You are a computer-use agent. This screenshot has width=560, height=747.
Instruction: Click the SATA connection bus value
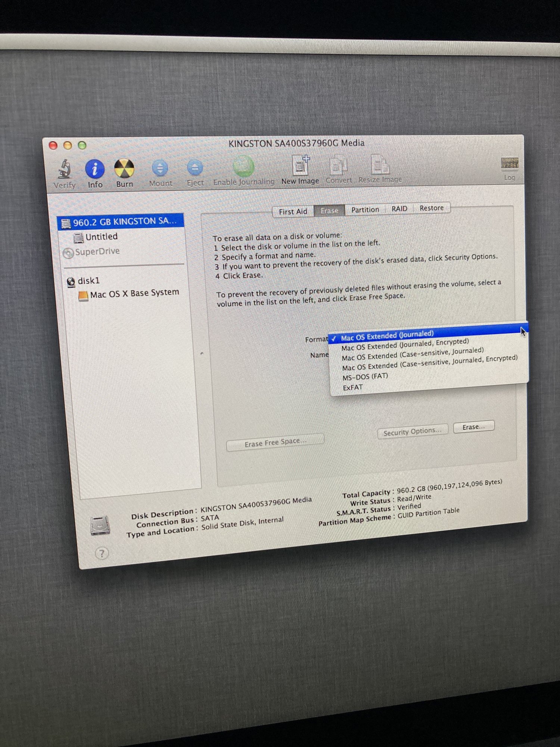[x=210, y=518]
